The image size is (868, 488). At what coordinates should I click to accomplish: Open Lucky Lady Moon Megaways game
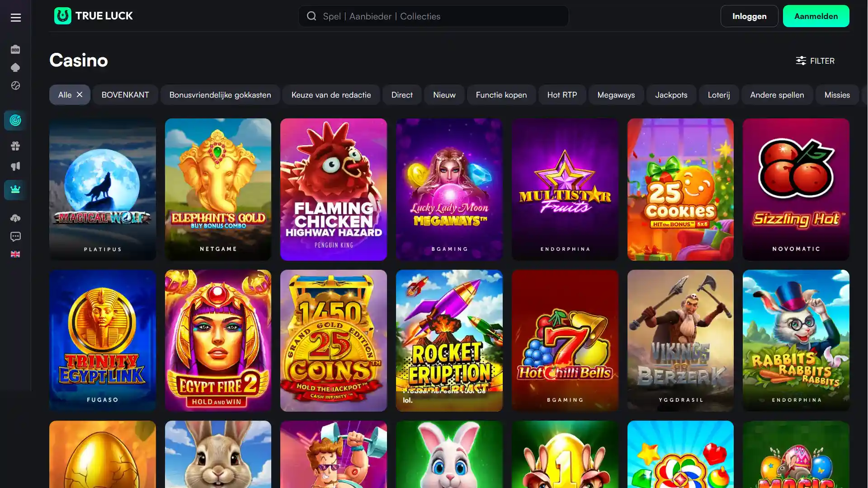coord(449,189)
